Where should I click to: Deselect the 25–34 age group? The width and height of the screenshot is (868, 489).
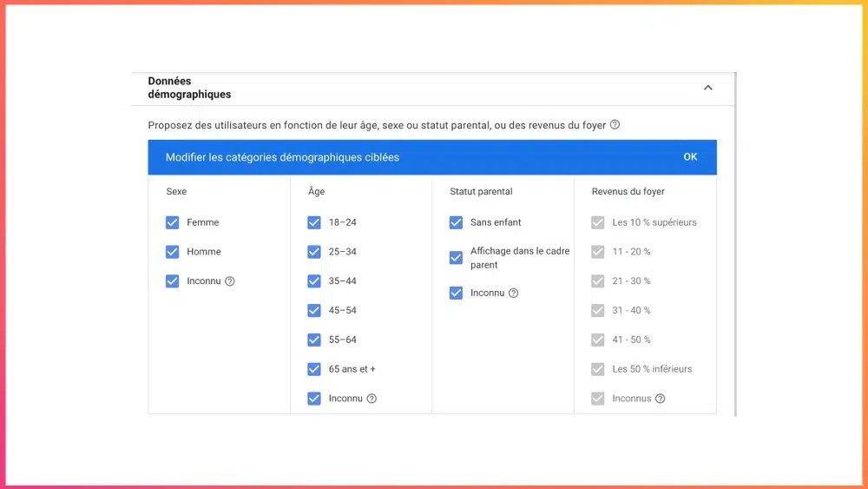tap(314, 252)
